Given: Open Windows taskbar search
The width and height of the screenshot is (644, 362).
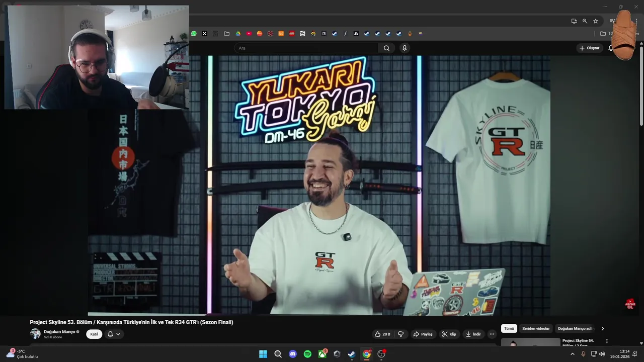Looking at the screenshot, I should (x=278, y=354).
